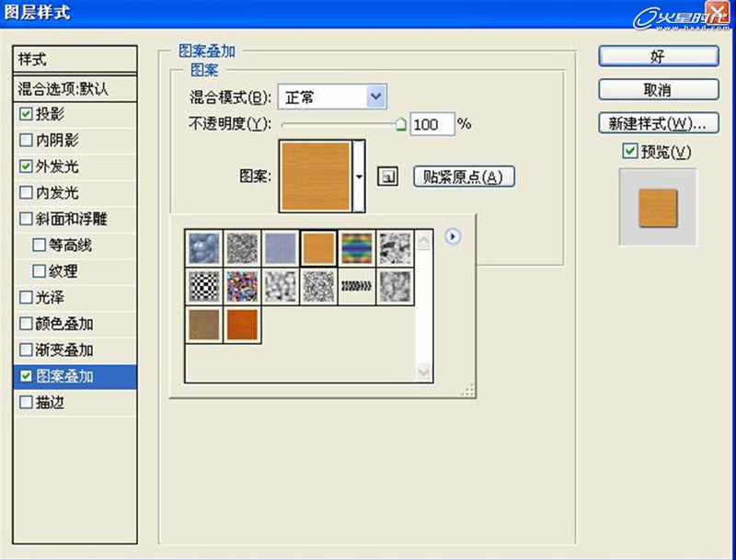Toggle the 预览 (Preview) checkbox

[x=629, y=151]
